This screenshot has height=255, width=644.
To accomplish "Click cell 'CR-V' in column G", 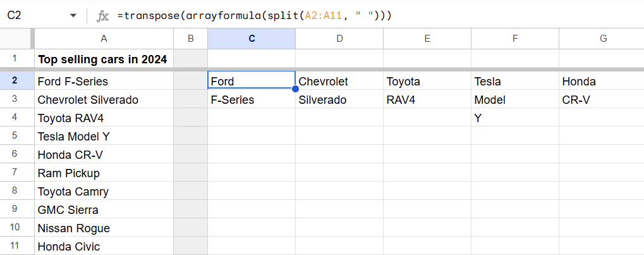I will point(602,99).
